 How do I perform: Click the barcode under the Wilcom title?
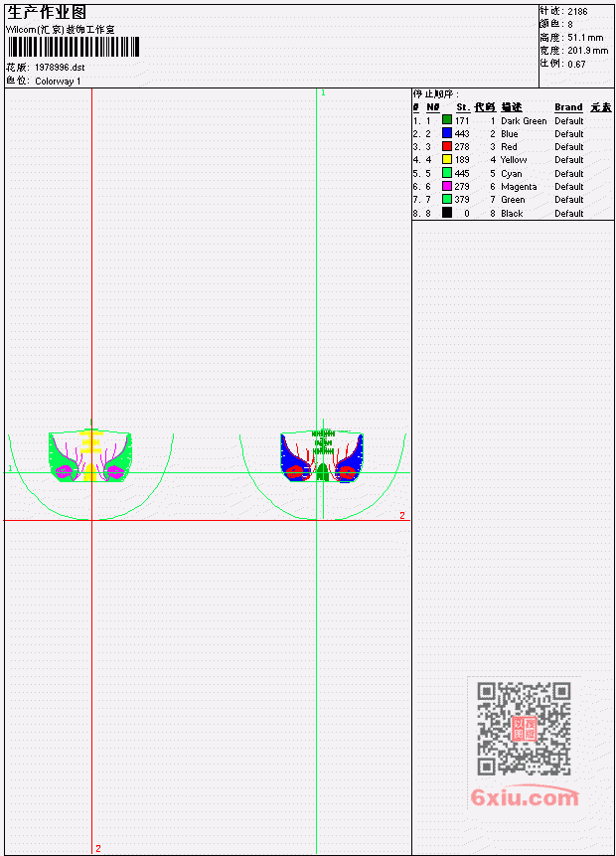pos(74,47)
